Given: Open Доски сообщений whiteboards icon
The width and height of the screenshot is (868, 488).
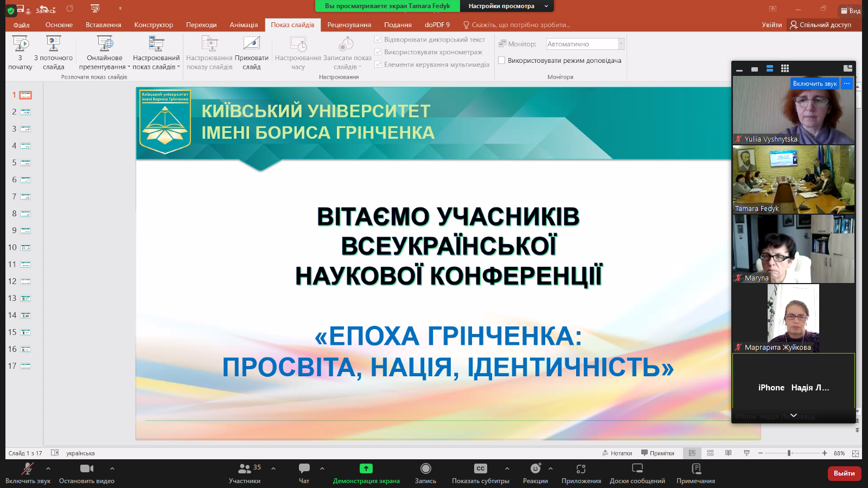Looking at the screenshot, I should click(637, 469).
